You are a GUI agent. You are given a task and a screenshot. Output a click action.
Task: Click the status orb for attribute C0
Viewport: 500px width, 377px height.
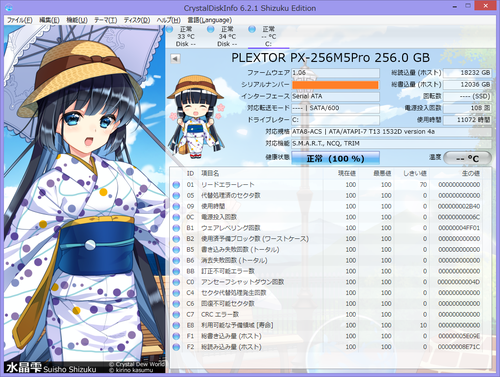pyautogui.click(x=176, y=282)
